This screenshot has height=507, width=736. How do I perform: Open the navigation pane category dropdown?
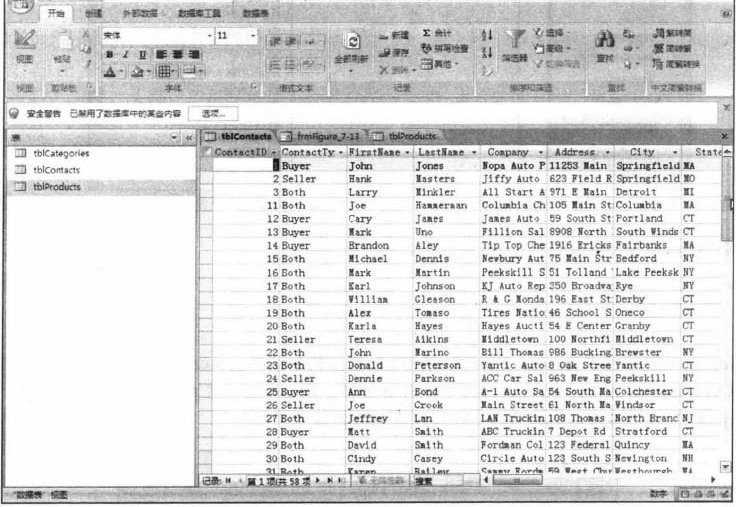tap(174, 138)
